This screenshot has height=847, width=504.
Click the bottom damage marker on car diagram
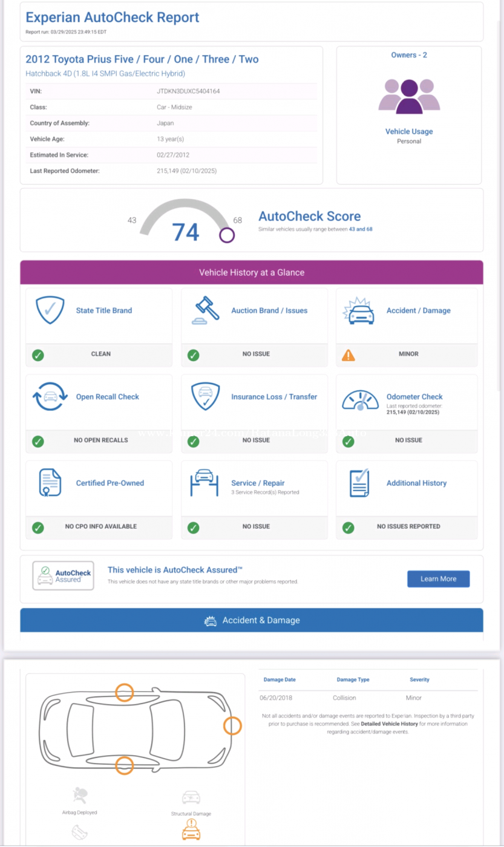pyautogui.click(x=125, y=765)
